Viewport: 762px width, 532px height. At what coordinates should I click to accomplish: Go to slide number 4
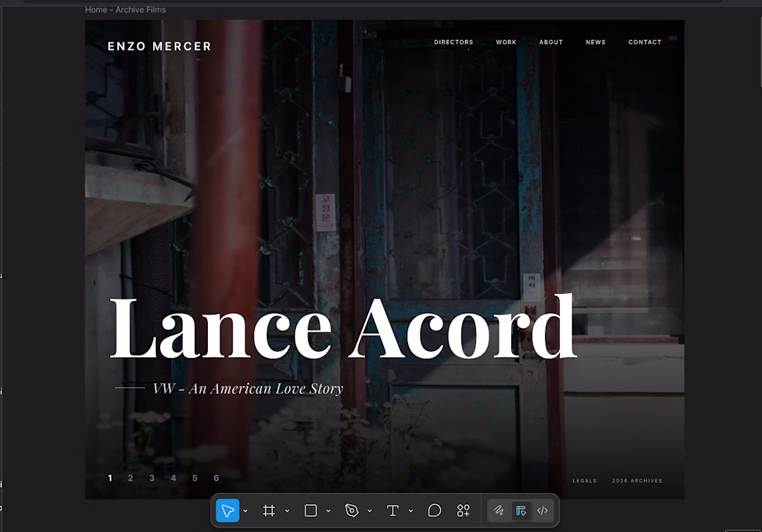point(173,478)
